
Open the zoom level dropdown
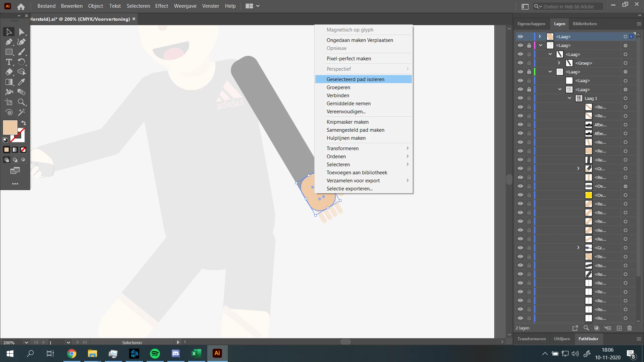26,343
